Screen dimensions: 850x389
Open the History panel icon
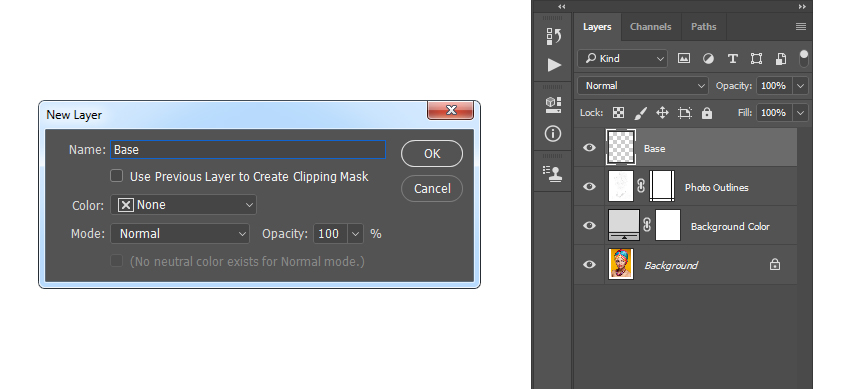click(553, 36)
